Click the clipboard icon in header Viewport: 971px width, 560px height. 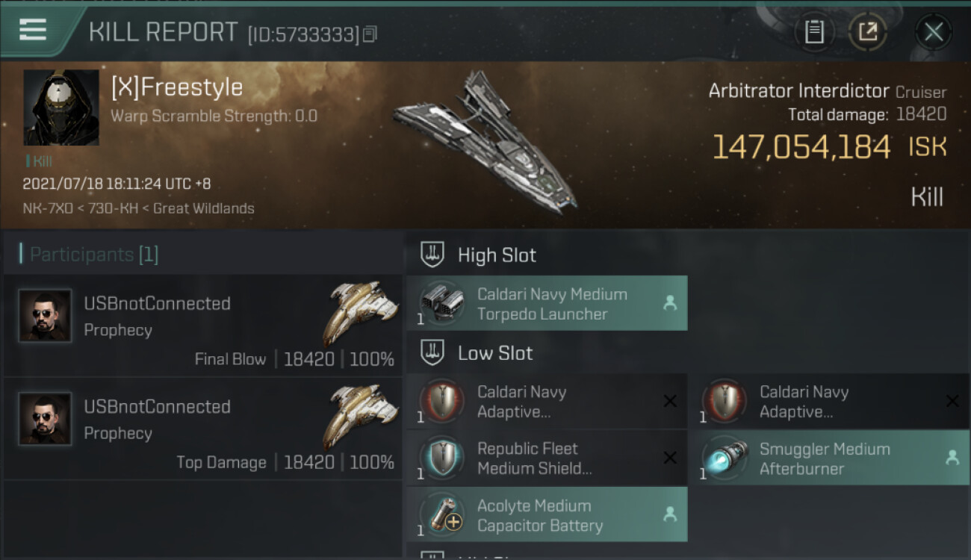[813, 32]
